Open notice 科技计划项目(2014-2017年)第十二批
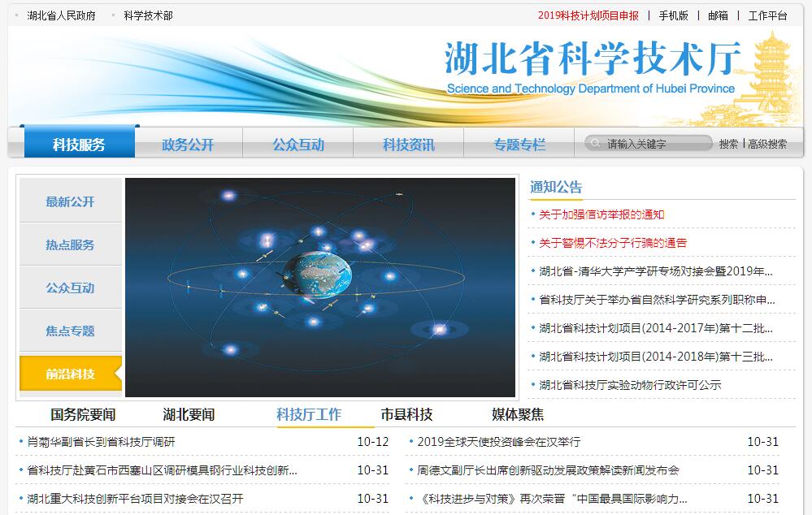The height and width of the screenshot is (515, 812). click(656, 328)
